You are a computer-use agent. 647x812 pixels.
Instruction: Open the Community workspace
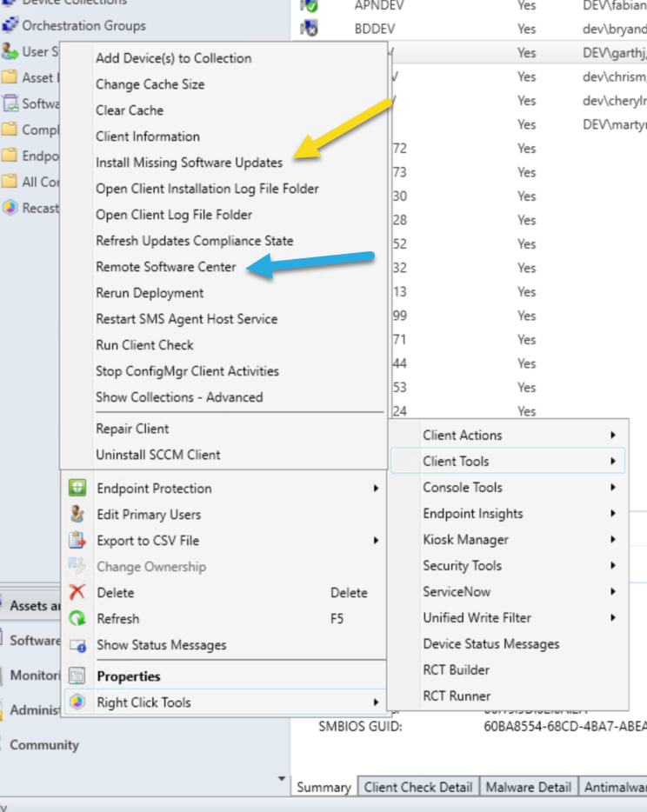pos(43,745)
